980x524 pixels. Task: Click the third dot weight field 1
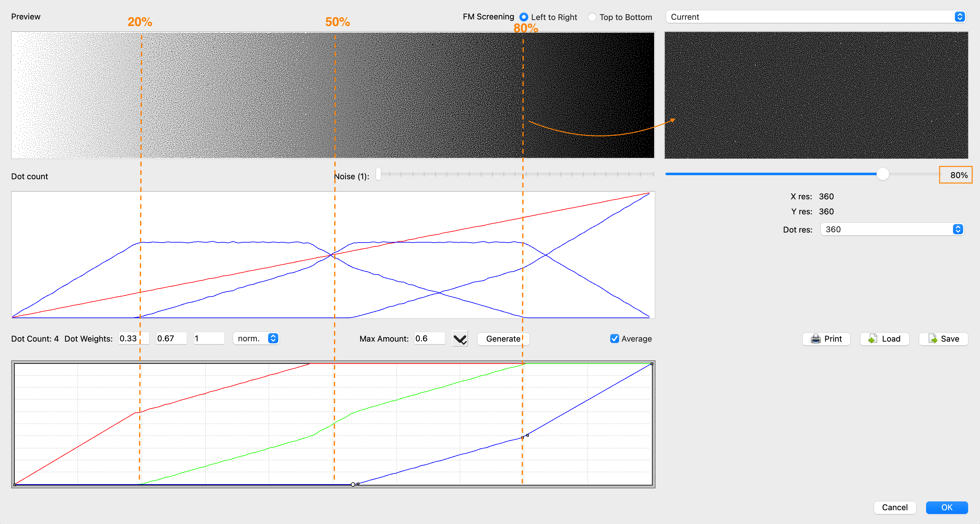(209, 338)
